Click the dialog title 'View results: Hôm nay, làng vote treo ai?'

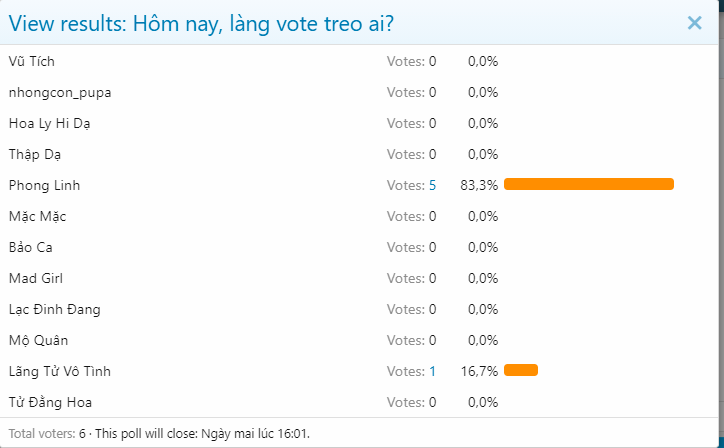201,23
